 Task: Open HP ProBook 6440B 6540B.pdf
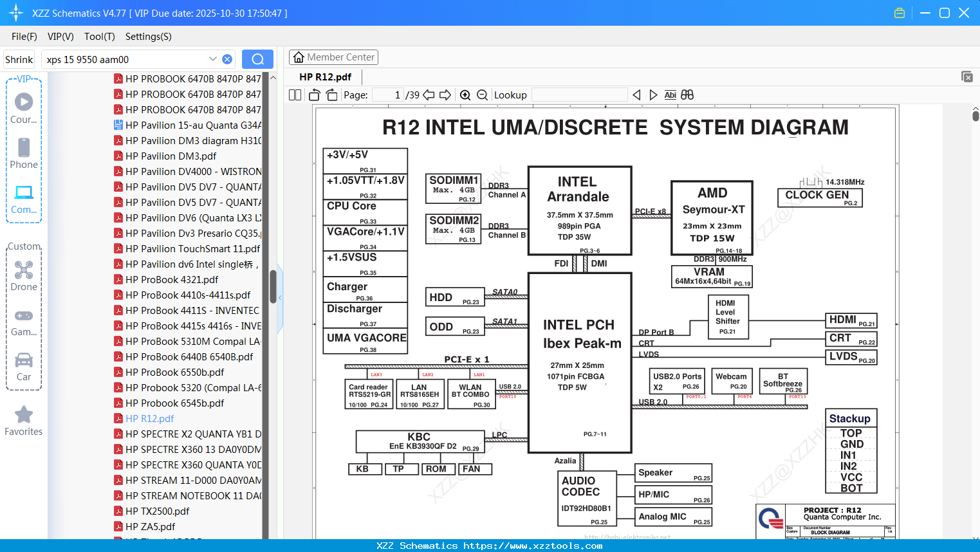189,356
